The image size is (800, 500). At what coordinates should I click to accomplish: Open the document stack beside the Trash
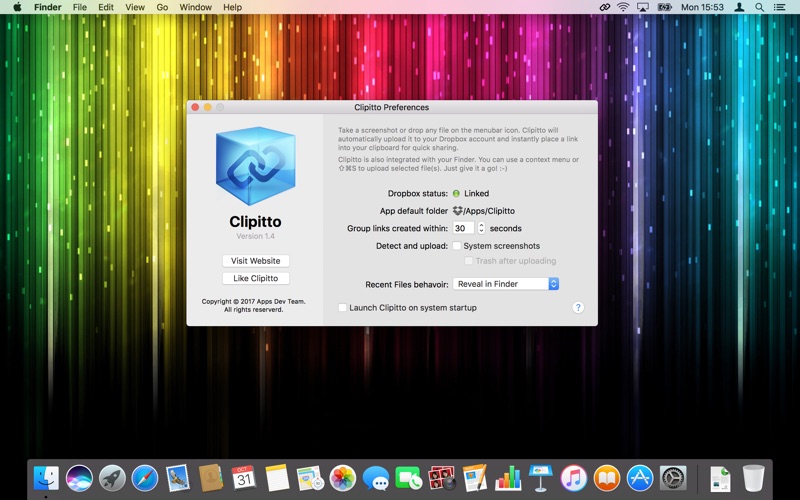click(720, 478)
